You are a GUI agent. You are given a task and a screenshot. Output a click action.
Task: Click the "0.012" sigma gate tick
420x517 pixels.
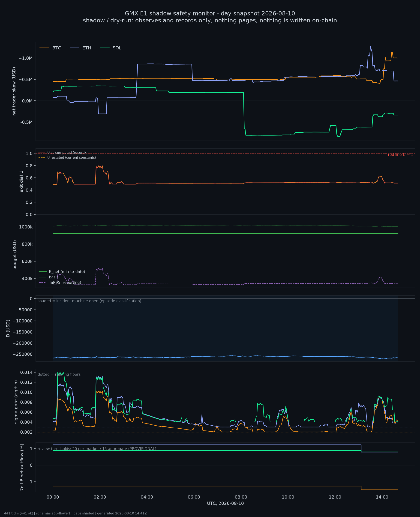26,382
